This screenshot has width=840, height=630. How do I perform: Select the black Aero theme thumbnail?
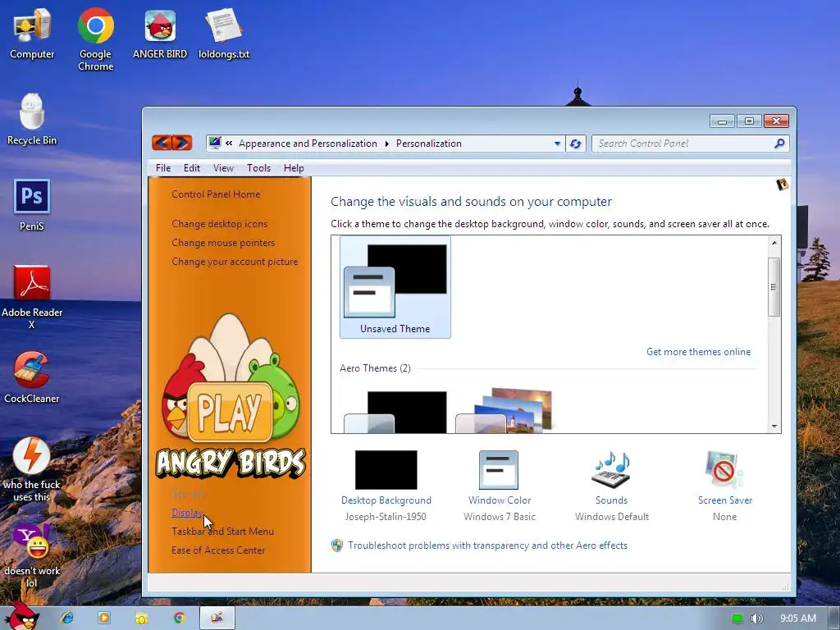pyautogui.click(x=395, y=412)
